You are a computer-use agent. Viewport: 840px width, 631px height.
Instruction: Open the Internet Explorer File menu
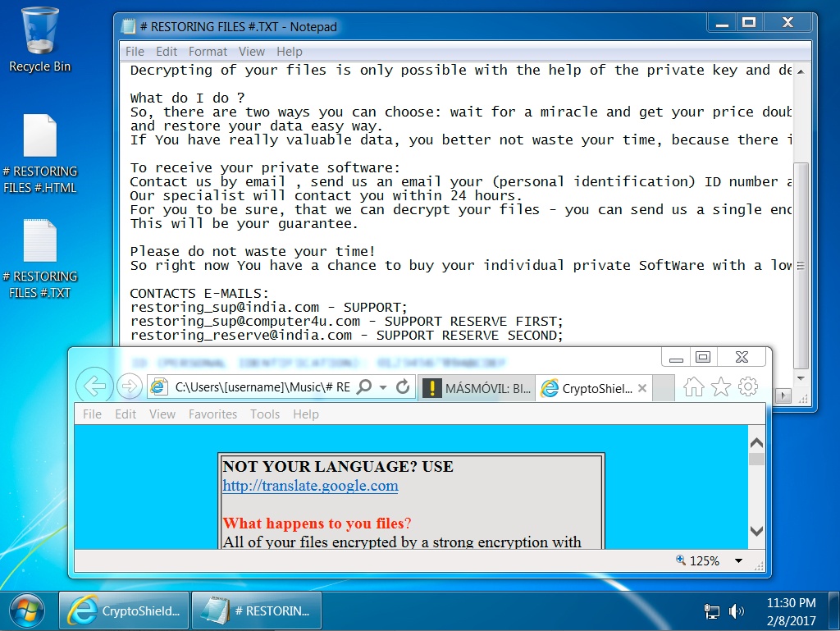coord(92,414)
